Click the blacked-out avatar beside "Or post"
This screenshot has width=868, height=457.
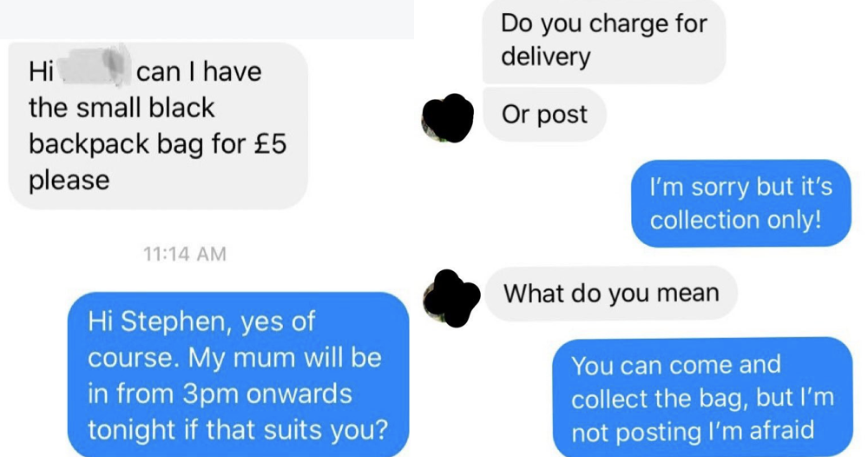tap(447, 117)
